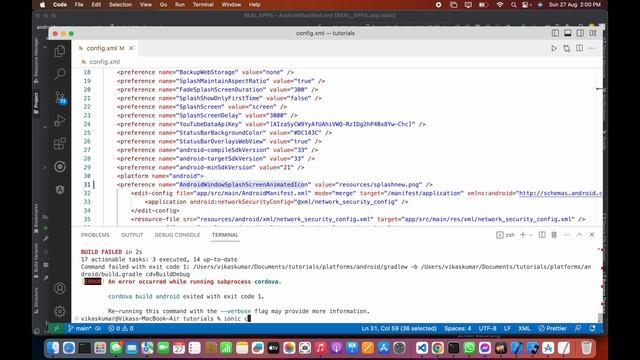Click the SplashScreenDelay preference on line 23

(207, 116)
